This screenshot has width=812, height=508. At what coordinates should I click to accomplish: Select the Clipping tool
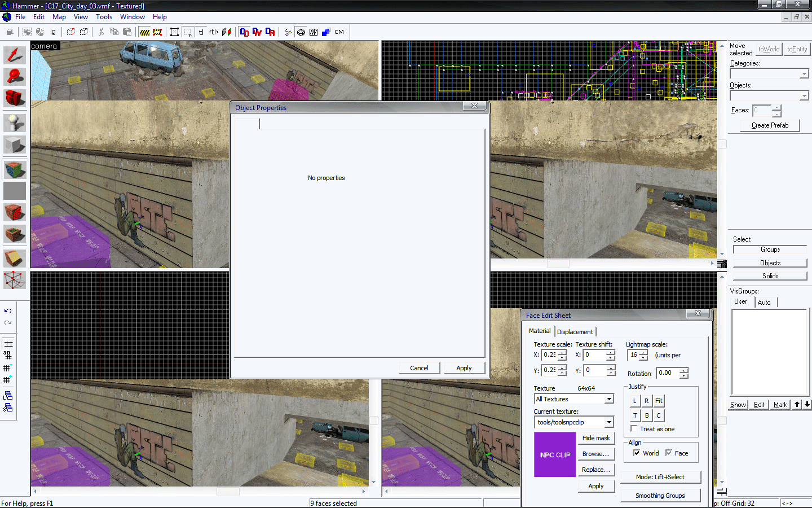[15, 258]
